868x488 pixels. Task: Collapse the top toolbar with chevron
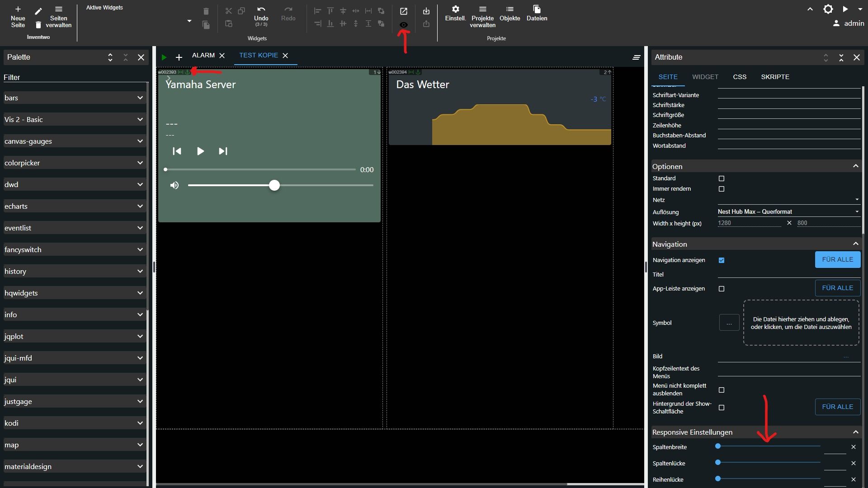coord(810,9)
